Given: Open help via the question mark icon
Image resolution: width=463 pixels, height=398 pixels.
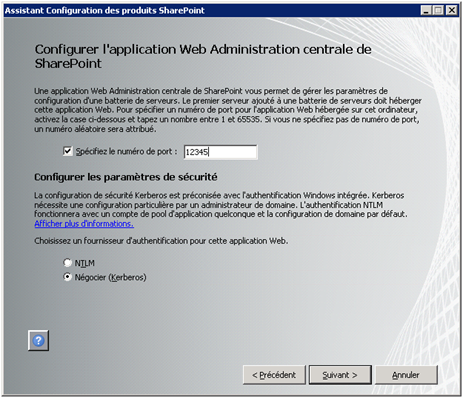Looking at the screenshot, I should [x=38, y=340].
